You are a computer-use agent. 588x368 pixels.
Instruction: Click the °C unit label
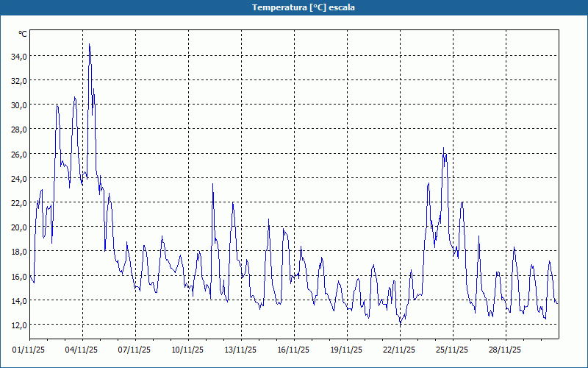click(23, 35)
